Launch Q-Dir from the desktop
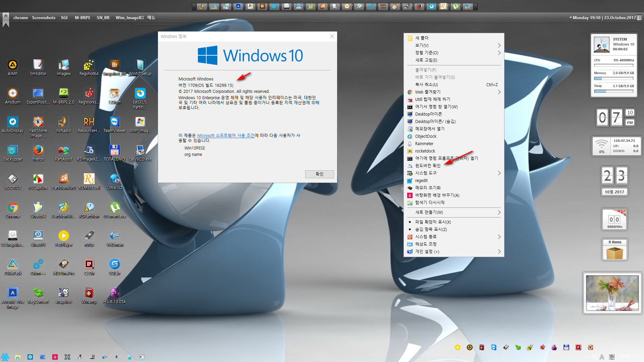Viewport: 644px width, 362px height. point(89,267)
